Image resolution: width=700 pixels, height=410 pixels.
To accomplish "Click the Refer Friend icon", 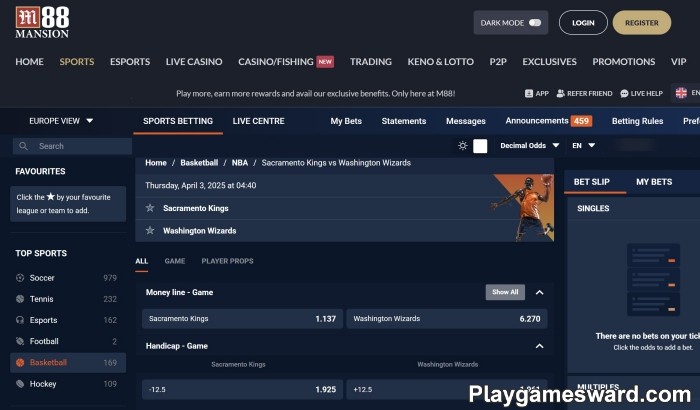I will [561, 93].
